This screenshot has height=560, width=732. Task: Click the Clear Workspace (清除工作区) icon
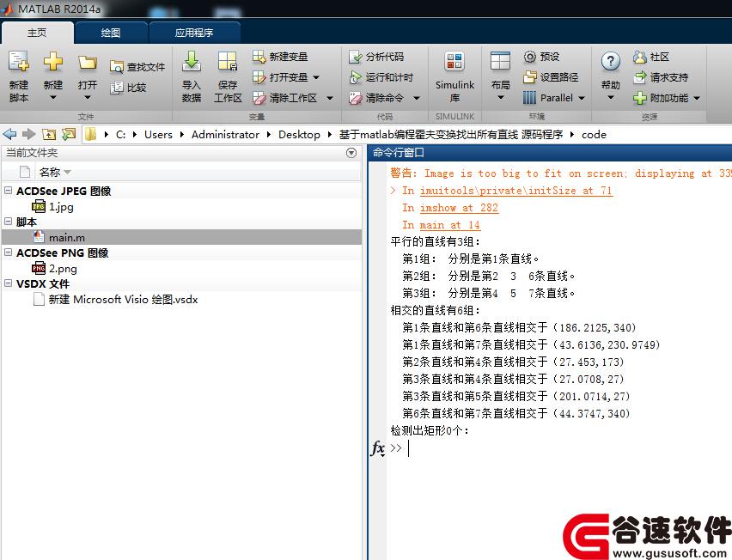(x=259, y=98)
